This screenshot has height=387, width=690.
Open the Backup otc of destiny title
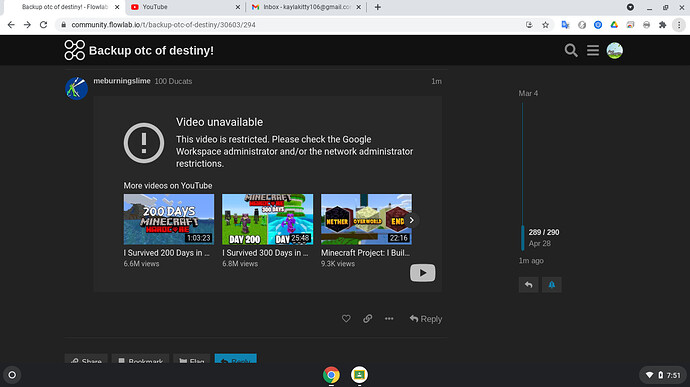click(x=151, y=51)
